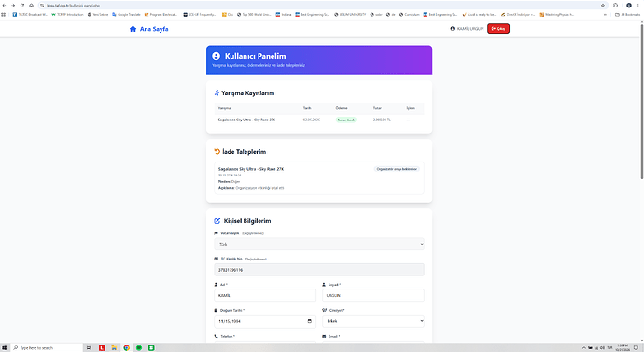The width and height of the screenshot is (644, 352).
Task: Click the Windows taskbar search box
Action: point(47,347)
